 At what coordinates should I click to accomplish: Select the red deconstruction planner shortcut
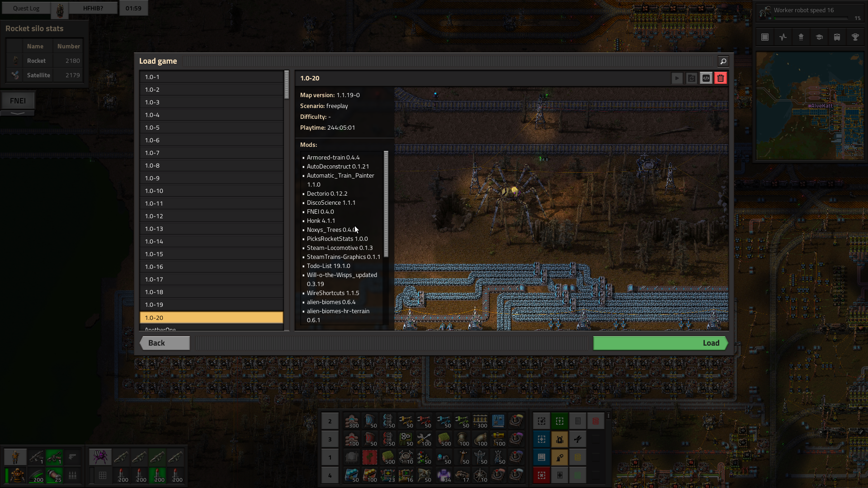pos(542,475)
